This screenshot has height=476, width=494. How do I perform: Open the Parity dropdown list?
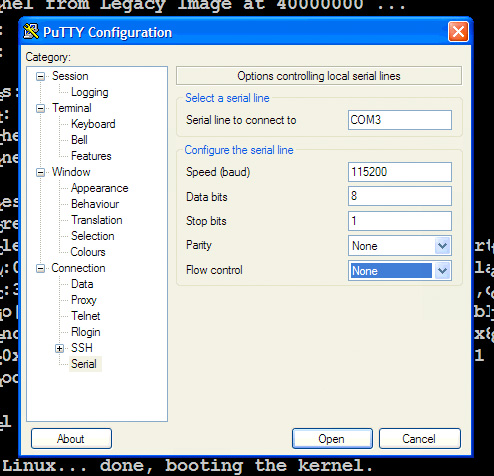pyautogui.click(x=443, y=246)
